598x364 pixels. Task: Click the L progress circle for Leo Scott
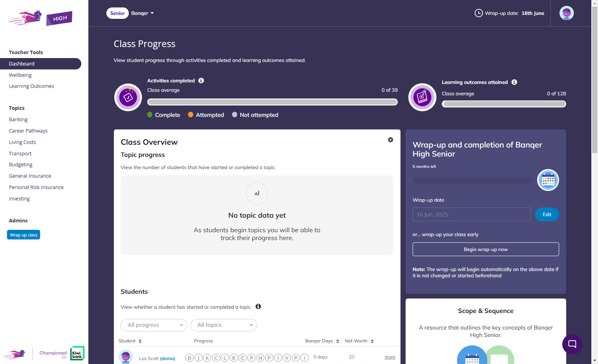point(225,358)
